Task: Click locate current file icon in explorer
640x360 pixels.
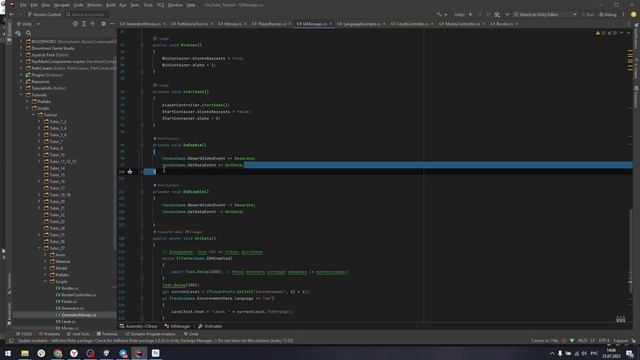Action: click(x=75, y=24)
